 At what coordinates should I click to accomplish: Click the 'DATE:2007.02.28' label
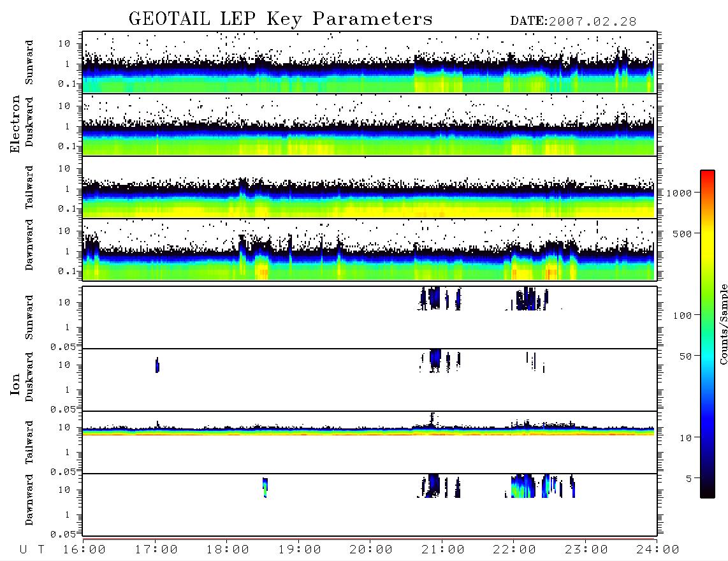point(573,22)
